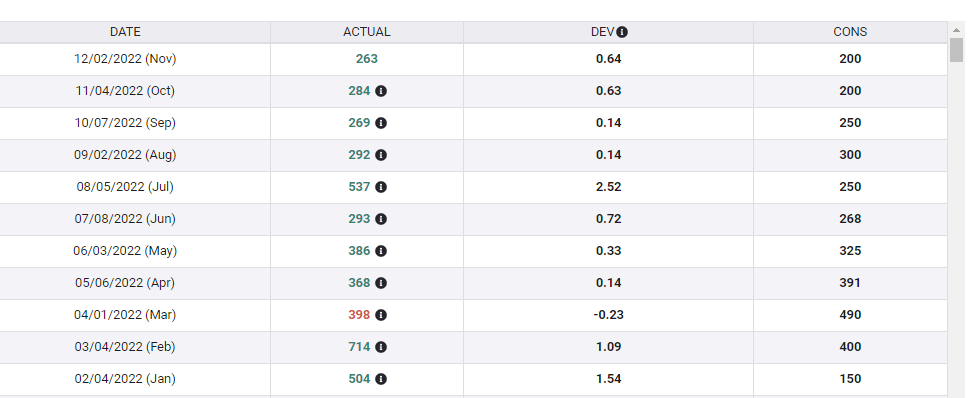This screenshot has width=968, height=398.
Task: Open info icon beside red 398 value
Action: tap(381, 315)
